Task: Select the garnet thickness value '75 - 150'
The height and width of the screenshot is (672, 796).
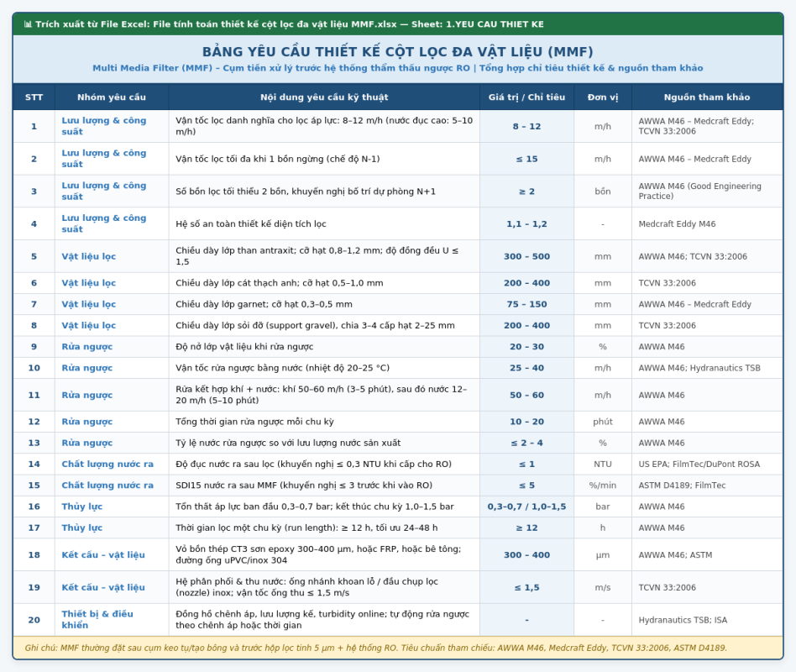Action: [527, 304]
